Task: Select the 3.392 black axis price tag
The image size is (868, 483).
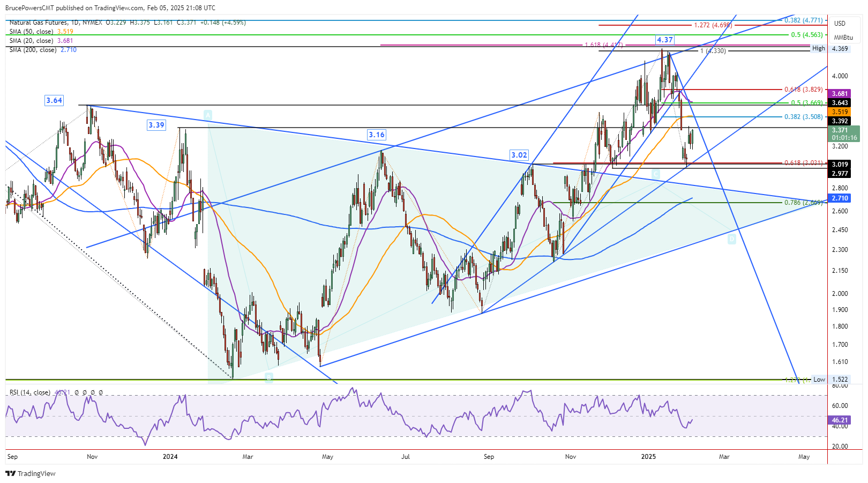Action: tap(839, 121)
